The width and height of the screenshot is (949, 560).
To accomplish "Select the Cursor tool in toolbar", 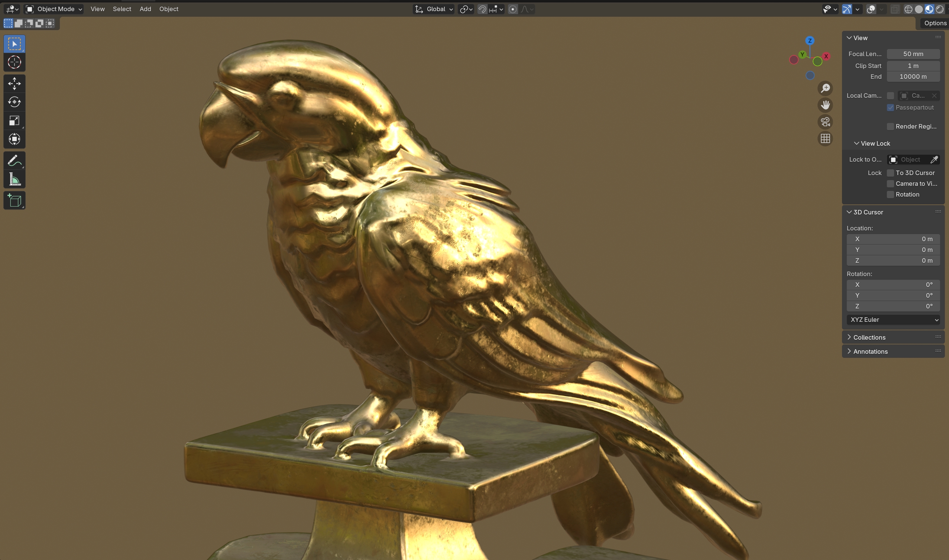I will pos(14,62).
